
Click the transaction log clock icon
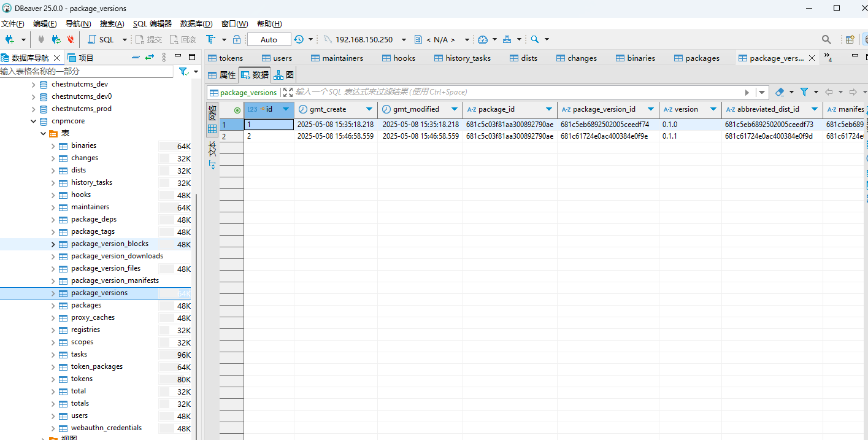pos(299,39)
